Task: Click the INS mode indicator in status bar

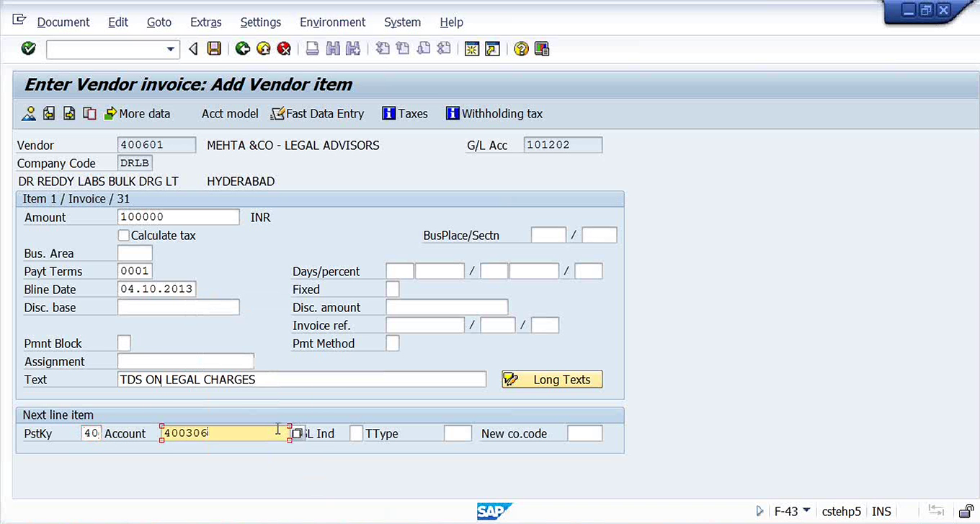Action: tap(881, 511)
